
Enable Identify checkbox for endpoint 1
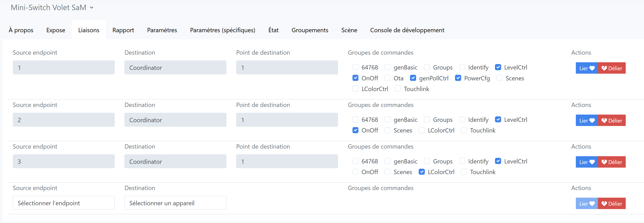(x=462, y=67)
